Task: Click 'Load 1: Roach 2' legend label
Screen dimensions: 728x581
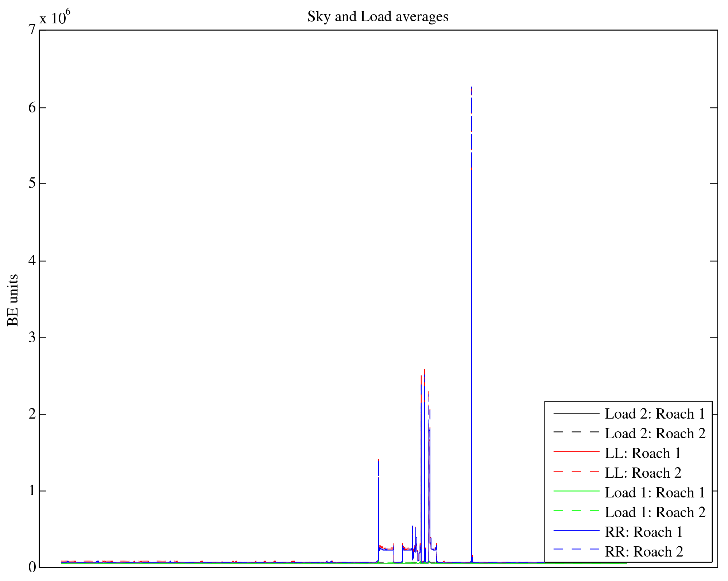Action: pos(655,512)
